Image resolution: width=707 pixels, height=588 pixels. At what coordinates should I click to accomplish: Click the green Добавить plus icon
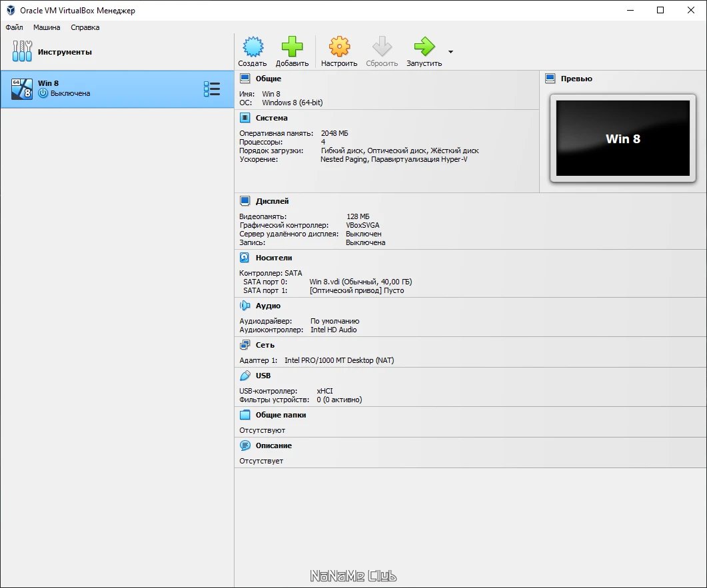(x=292, y=47)
